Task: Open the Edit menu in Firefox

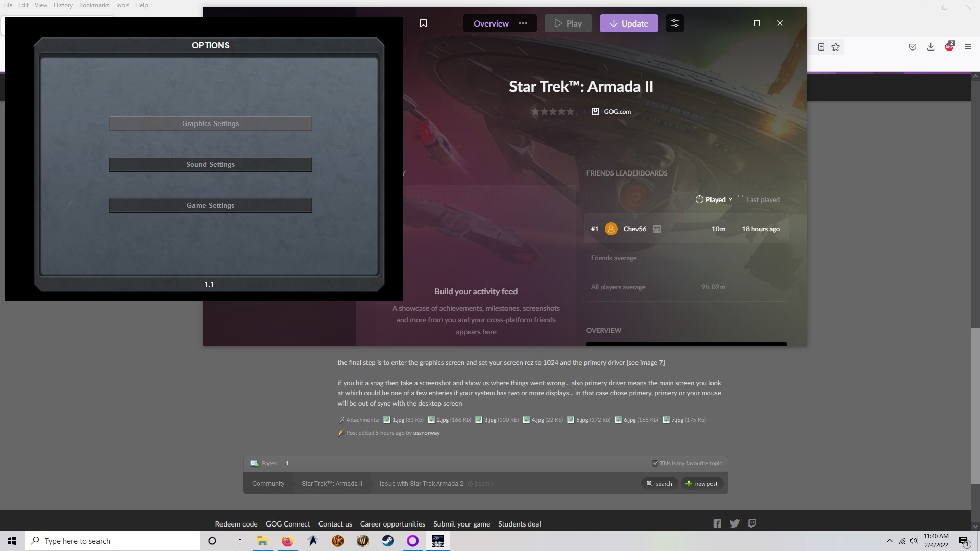Action: (23, 5)
